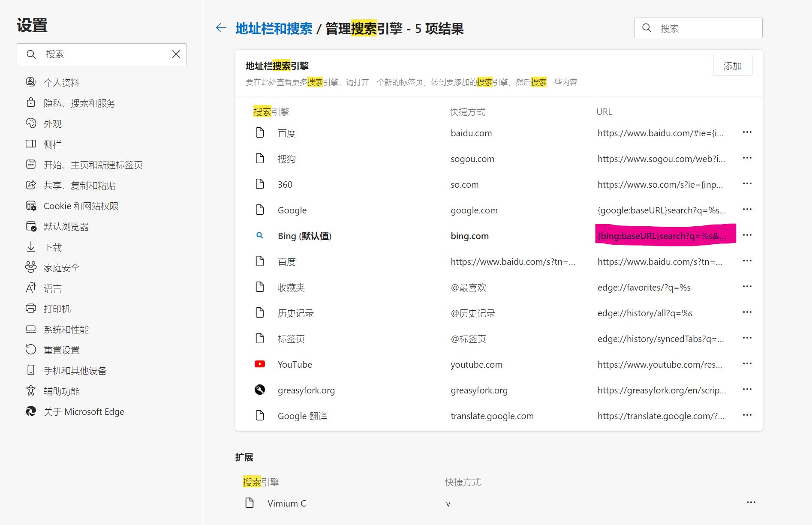Open more actions for 百度 baidu.com row
The height and width of the screenshot is (525, 812).
pos(747,132)
